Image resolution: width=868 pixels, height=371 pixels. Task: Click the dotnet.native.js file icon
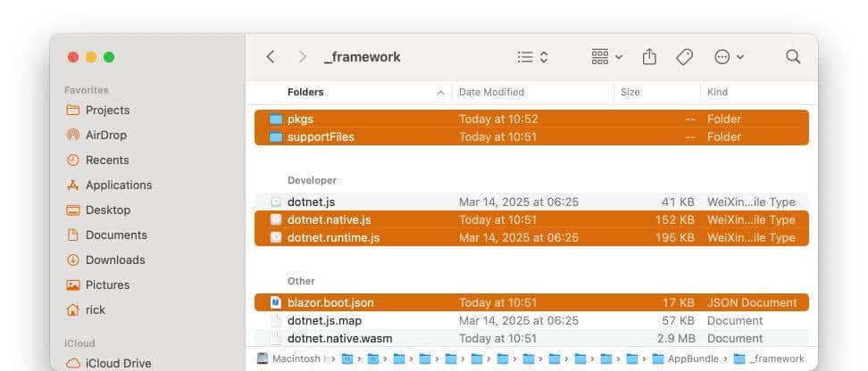tap(276, 220)
